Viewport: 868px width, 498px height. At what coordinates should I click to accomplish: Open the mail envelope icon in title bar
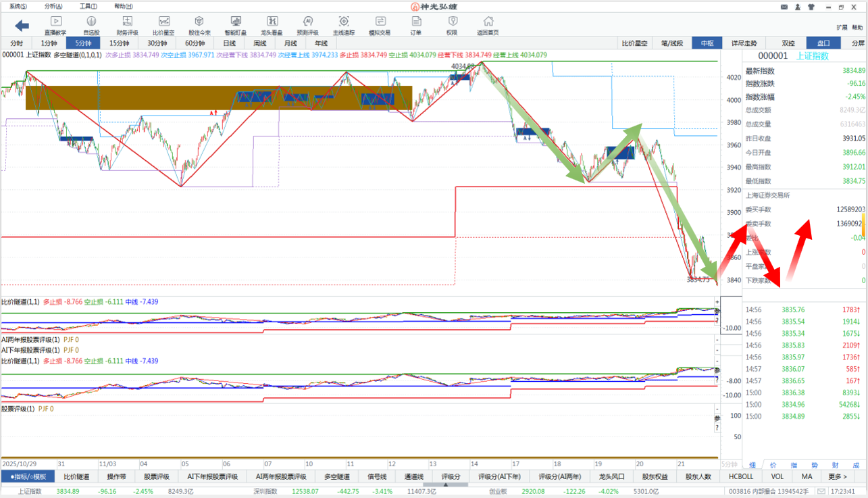click(784, 7)
